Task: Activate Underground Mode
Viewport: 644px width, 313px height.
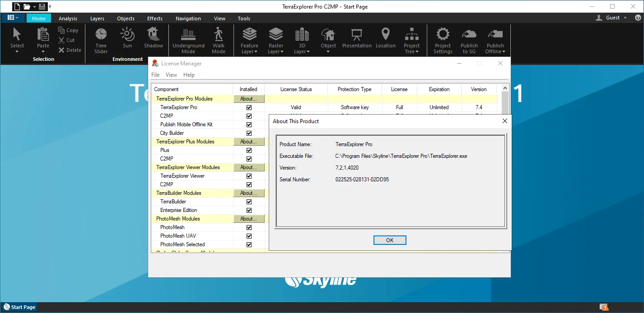Action: (188, 41)
